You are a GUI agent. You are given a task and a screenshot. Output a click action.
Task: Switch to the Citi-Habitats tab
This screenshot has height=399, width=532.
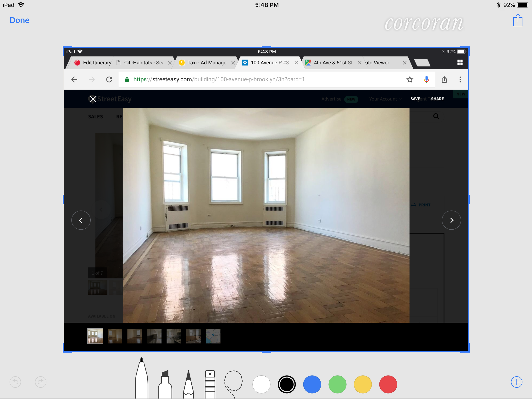[144, 63]
